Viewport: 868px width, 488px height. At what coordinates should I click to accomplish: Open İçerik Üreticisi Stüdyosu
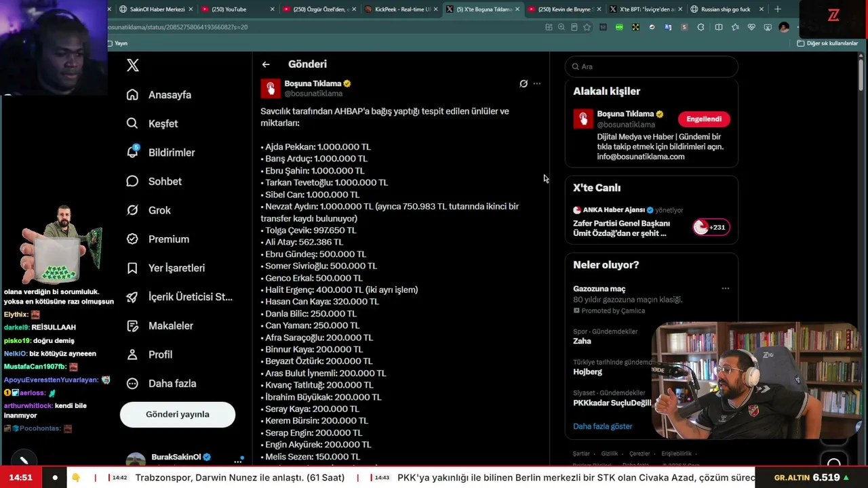coord(179,297)
